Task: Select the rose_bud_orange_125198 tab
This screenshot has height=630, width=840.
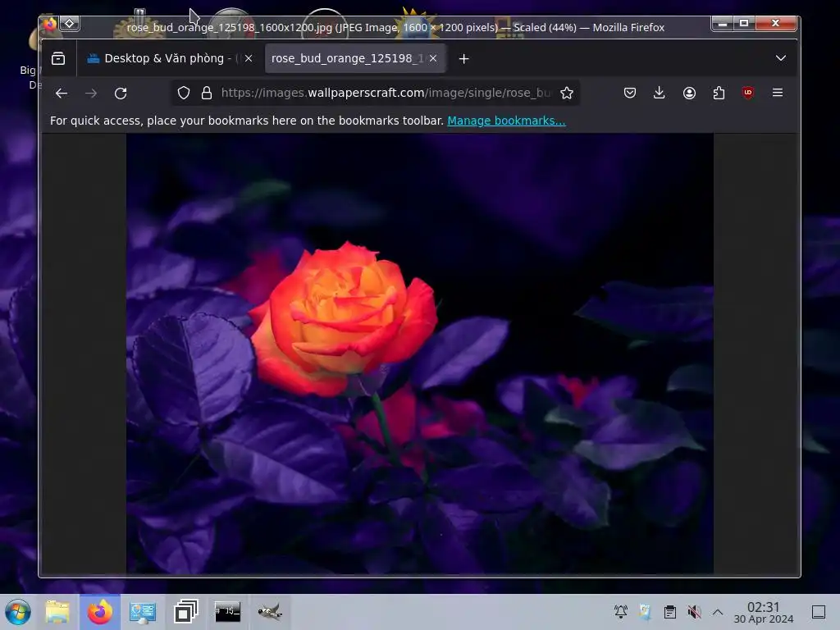Action: coord(355,58)
